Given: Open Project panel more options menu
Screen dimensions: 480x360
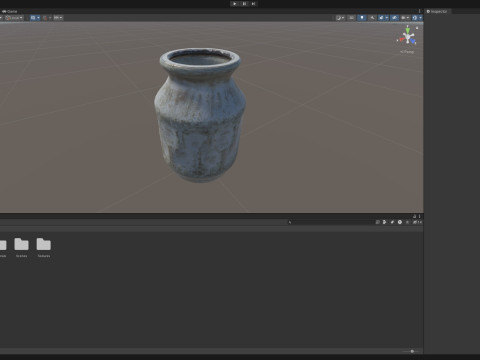Looking at the screenshot, I should point(419,216).
